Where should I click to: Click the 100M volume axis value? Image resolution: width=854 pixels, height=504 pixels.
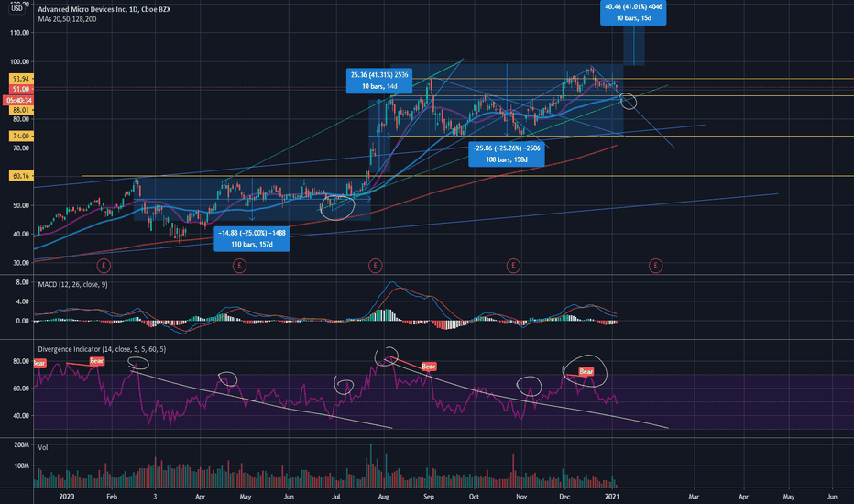22,466
